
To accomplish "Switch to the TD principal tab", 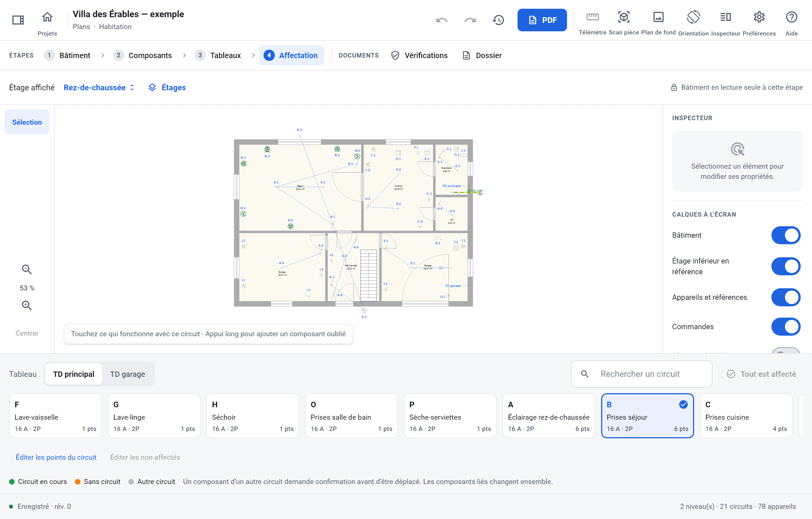I will (74, 374).
